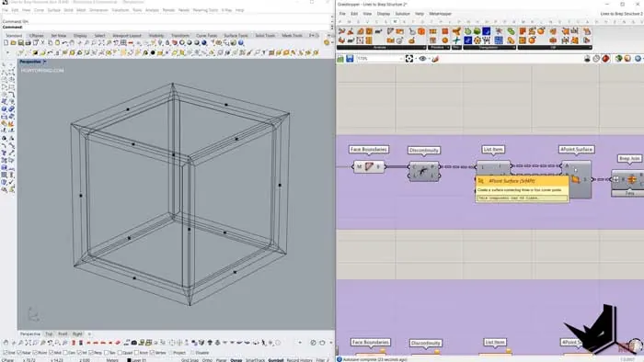Image resolution: width=644 pixels, height=362 pixels.
Task: Toggle Gumball in Rhino status bar
Action: [x=276, y=360]
